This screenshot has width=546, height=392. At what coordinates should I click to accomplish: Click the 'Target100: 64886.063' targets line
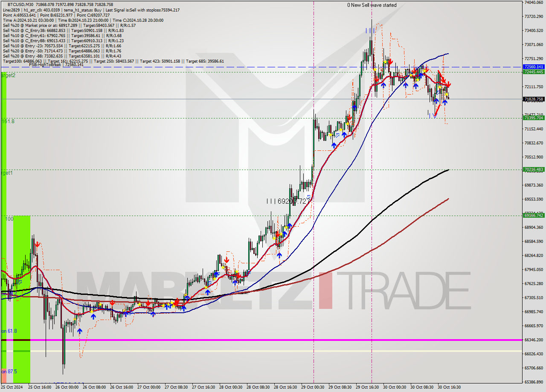[113, 61]
